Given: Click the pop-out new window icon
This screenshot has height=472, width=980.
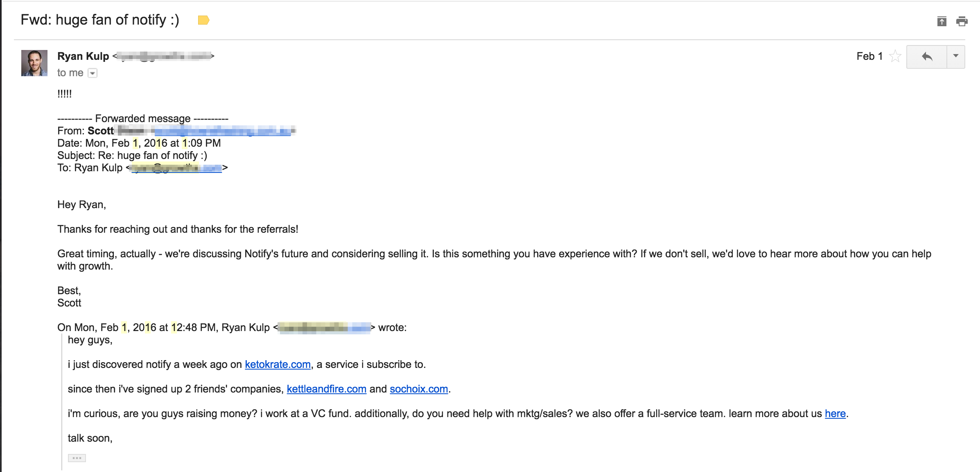Looking at the screenshot, I should tap(942, 21).
